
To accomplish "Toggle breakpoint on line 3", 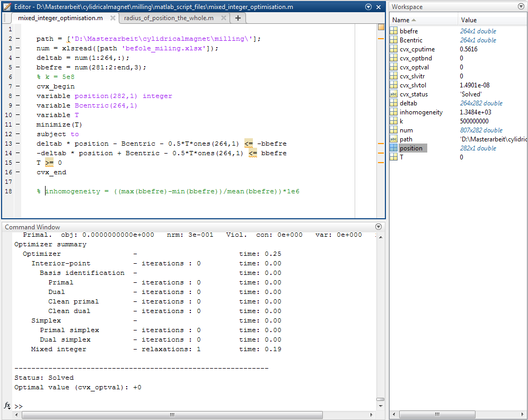I will coord(18,48).
